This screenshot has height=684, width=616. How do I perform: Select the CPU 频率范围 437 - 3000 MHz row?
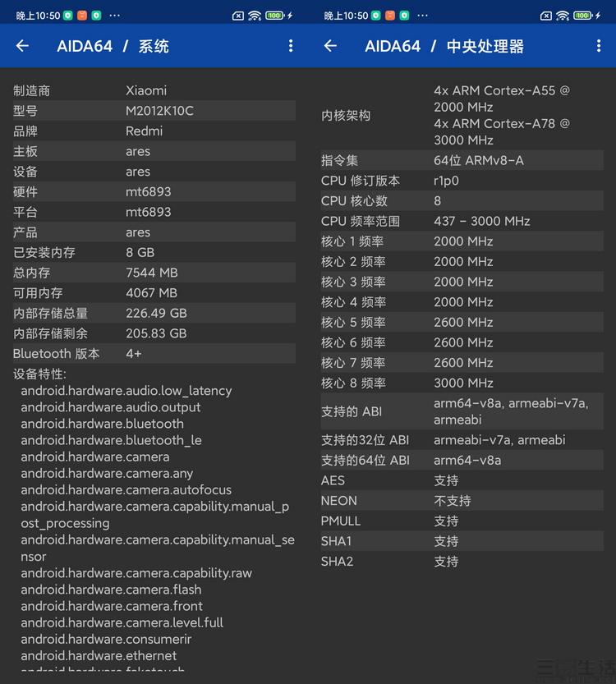click(462, 221)
